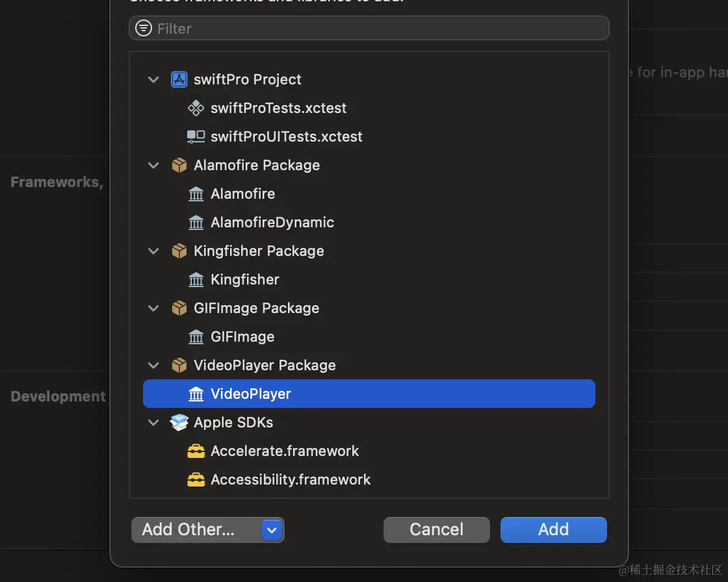Click the swiftPro Project app icon

point(179,79)
